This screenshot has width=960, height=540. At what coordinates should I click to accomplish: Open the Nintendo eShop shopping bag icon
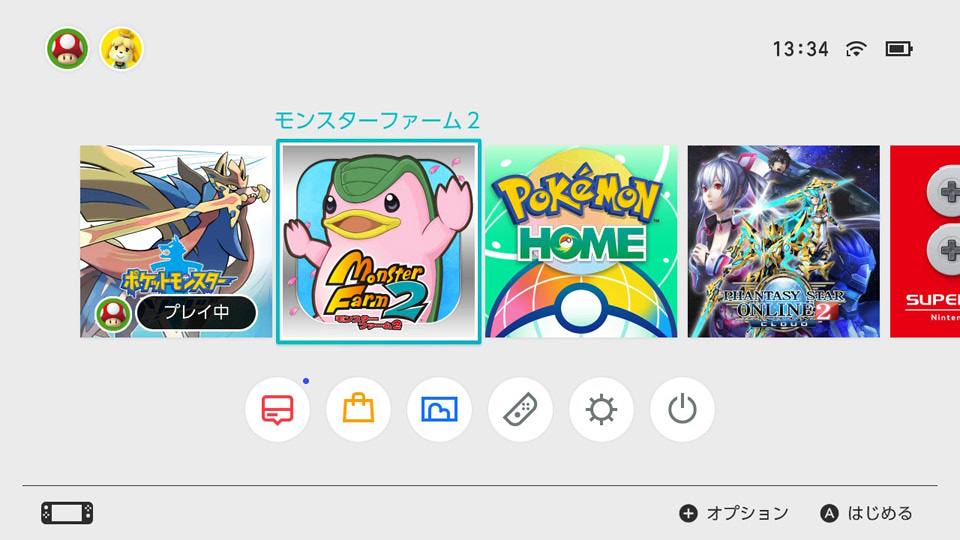click(x=358, y=410)
